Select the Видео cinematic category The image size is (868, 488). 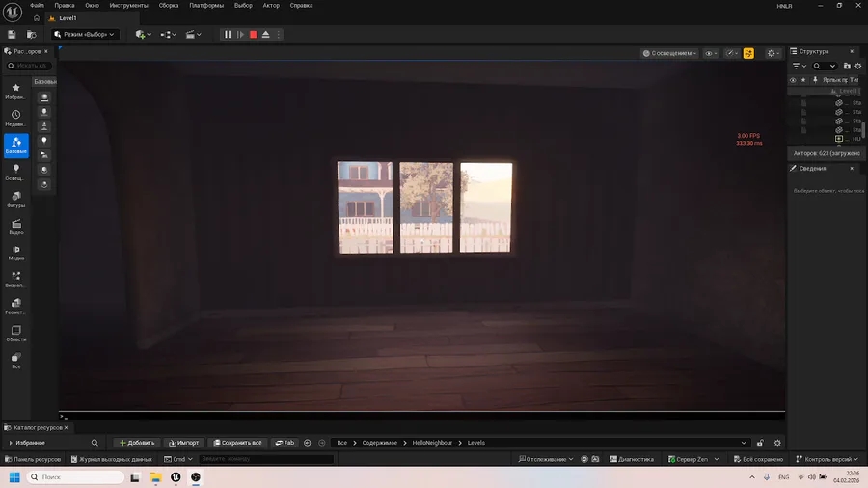16,227
